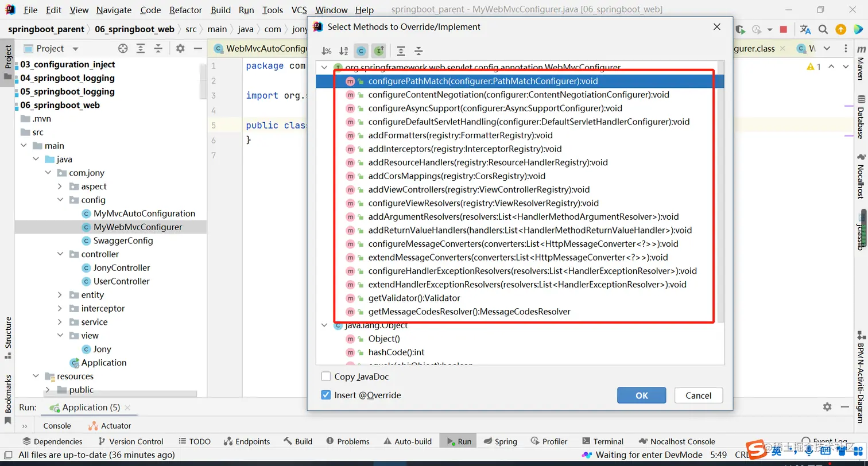Hide the Project panel
This screenshot has width=868, height=466.
click(198, 49)
